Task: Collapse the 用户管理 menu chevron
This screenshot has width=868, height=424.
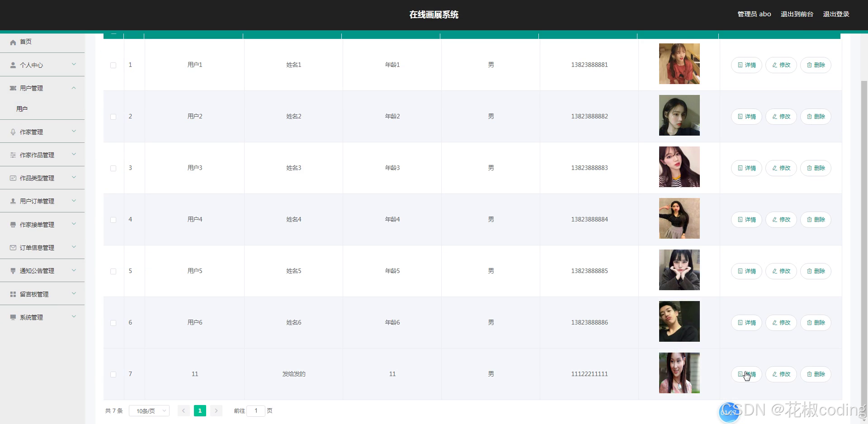Action: tap(74, 88)
